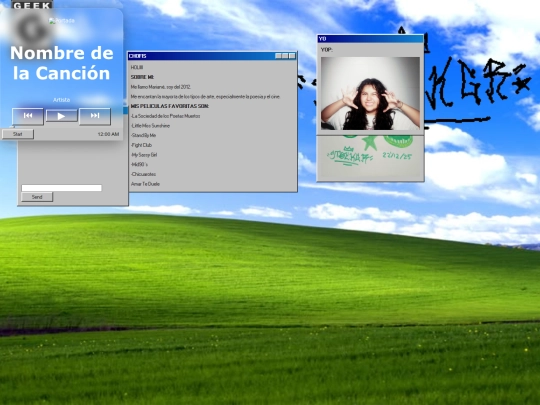Click the 'Me llamo Mariané' line

click(x=161, y=87)
